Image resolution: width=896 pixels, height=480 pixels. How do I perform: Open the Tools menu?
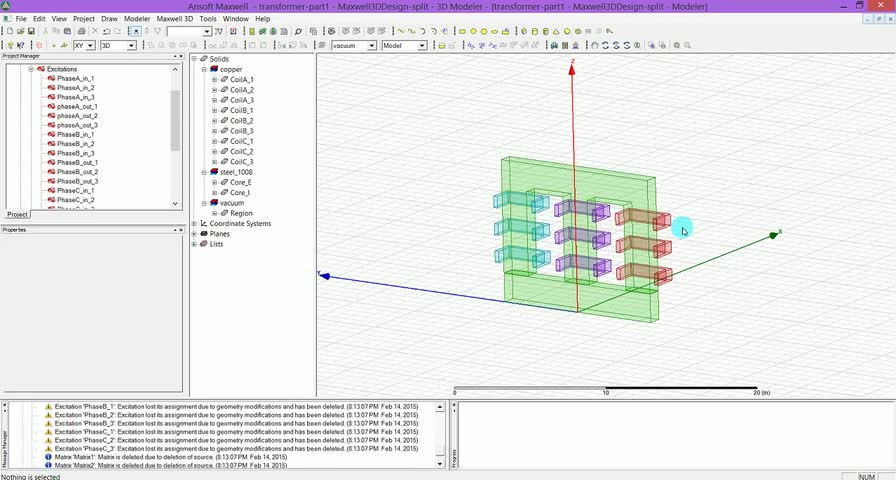click(x=207, y=19)
